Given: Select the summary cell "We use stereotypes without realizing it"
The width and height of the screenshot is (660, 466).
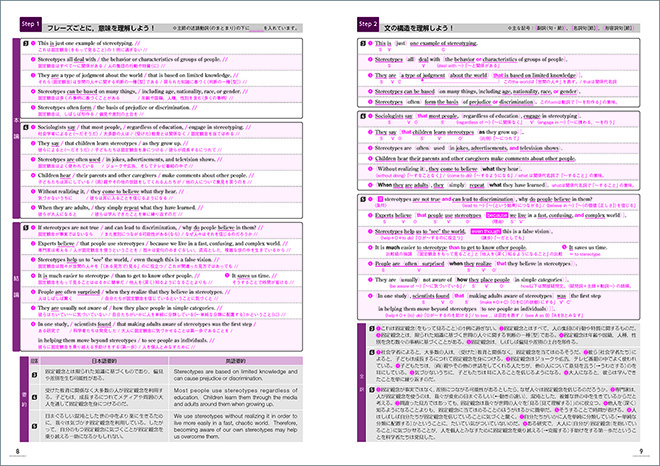Looking at the screenshot, I should pos(235,426).
